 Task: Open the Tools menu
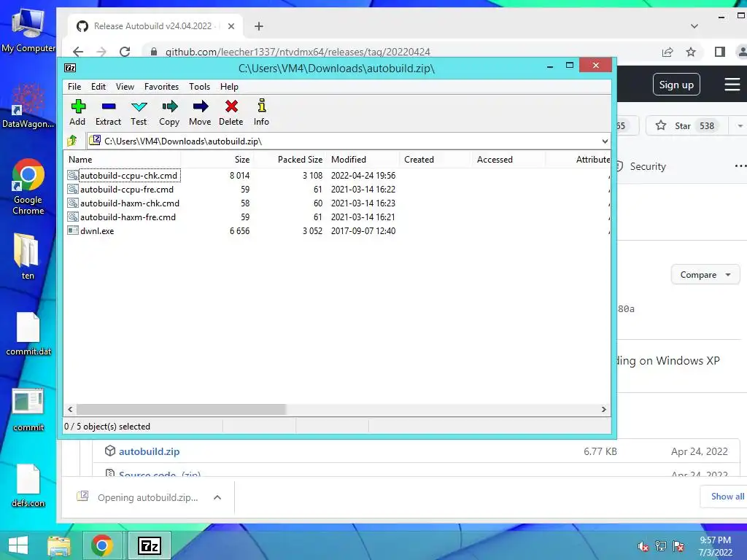[199, 87]
